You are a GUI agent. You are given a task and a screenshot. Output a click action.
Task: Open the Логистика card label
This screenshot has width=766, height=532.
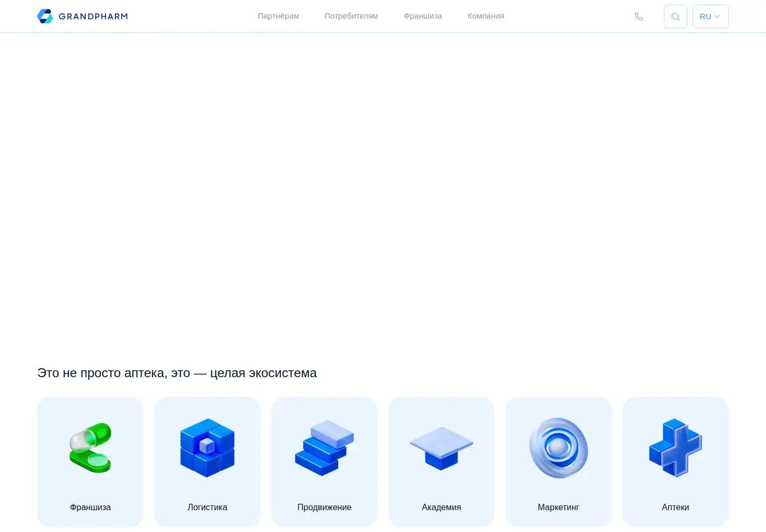coord(207,508)
